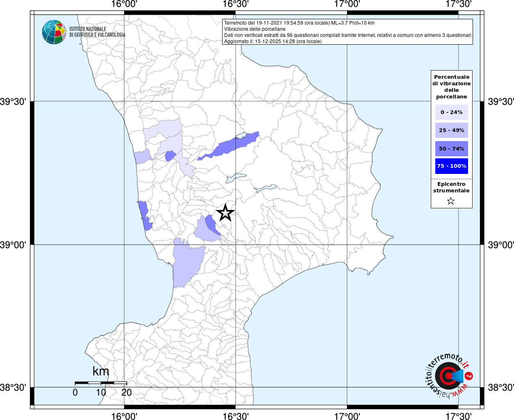Click the epicenter star on the map
The width and height of the screenshot is (514, 420).
[225, 212]
